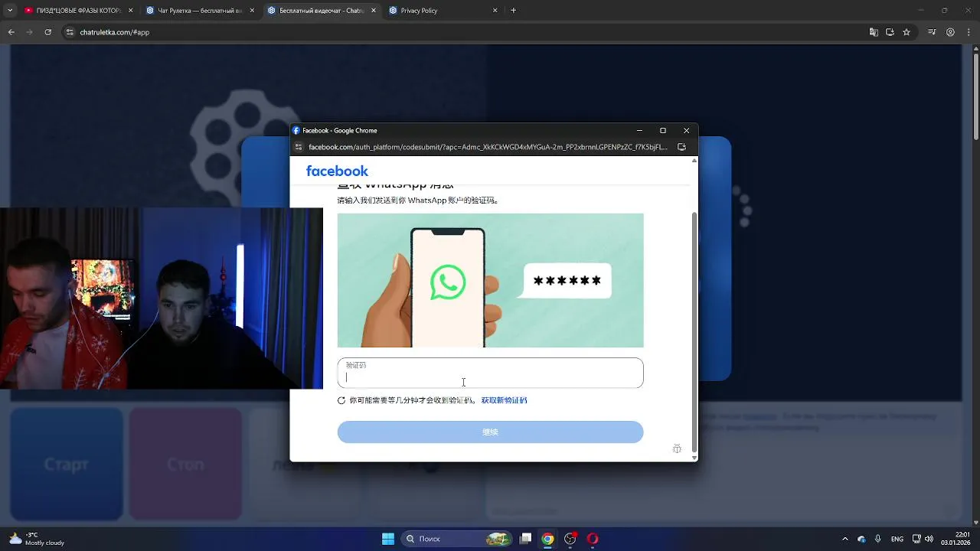Click the microphone tray icon

[877, 539]
